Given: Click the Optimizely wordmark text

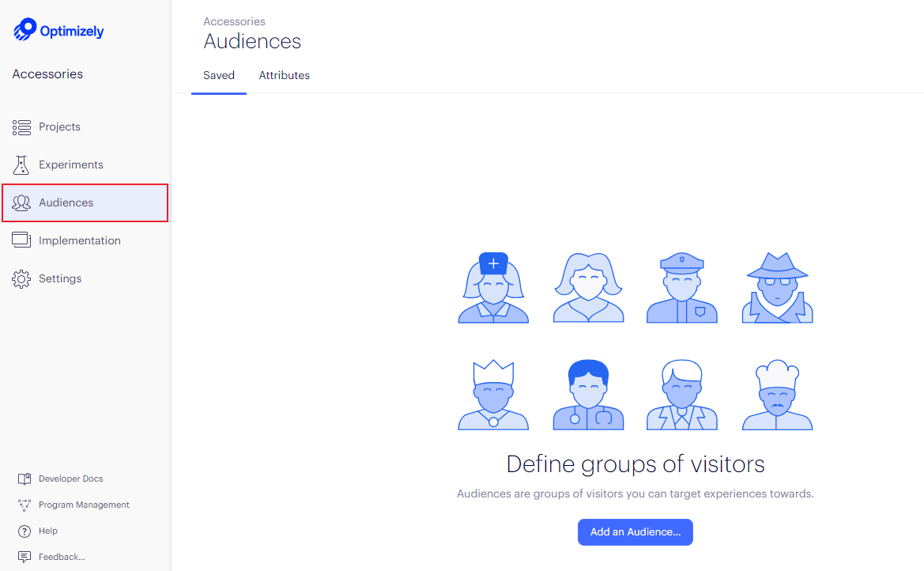Looking at the screenshot, I should click(x=72, y=32).
